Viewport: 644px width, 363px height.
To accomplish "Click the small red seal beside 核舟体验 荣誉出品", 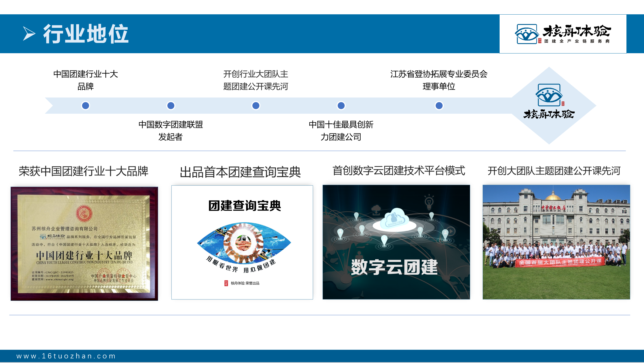I will [x=226, y=283].
